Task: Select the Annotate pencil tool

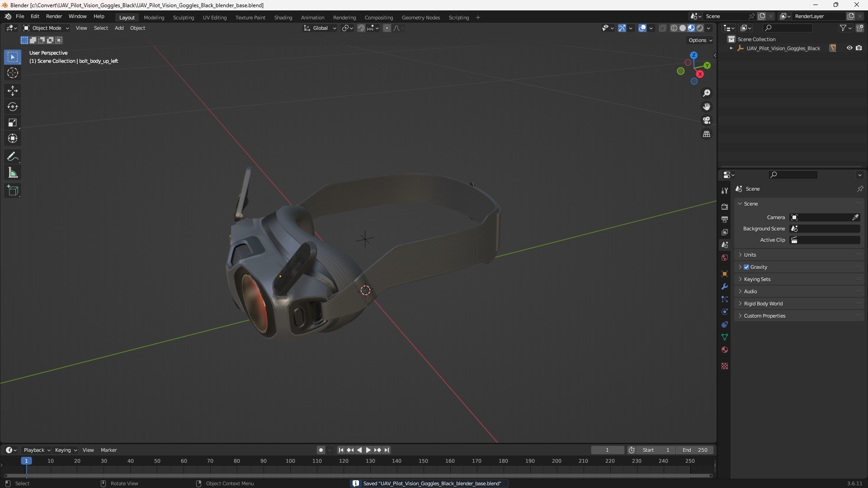Action: coord(13,157)
